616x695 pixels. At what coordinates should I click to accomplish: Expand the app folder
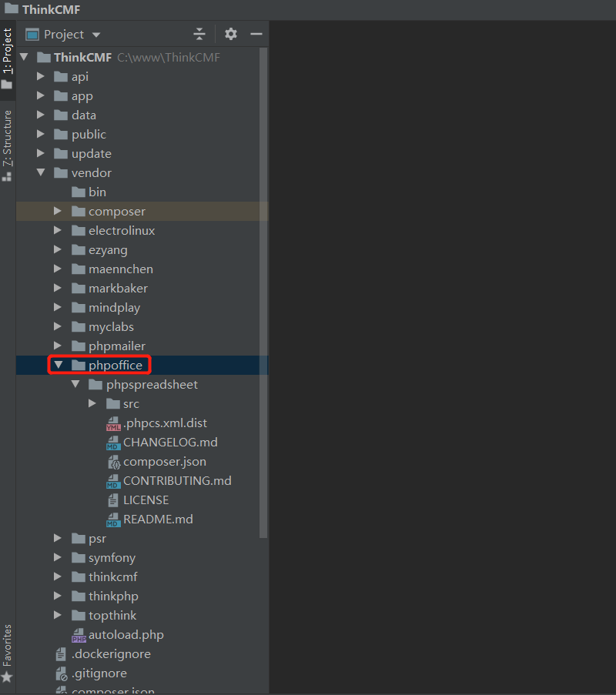coord(41,95)
